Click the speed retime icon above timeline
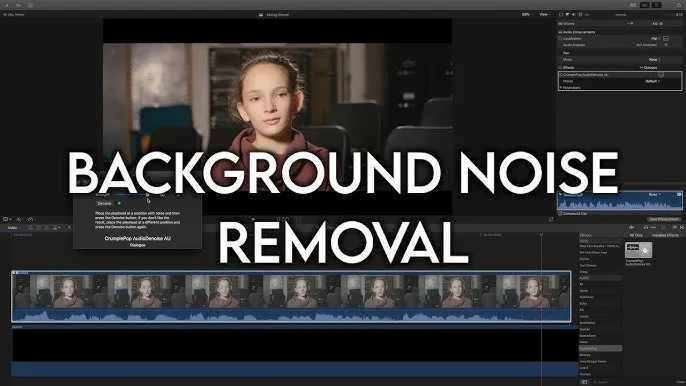The width and height of the screenshot is (686, 386). [x=30, y=219]
